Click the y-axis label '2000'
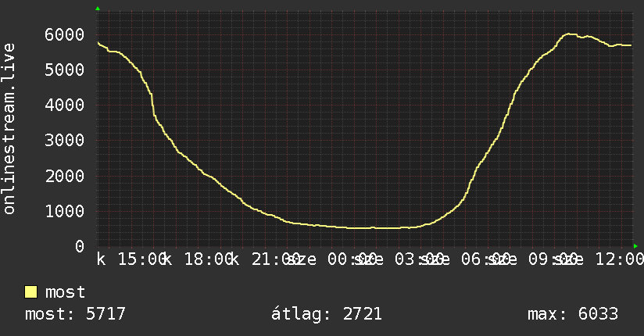Screen dimensions: 644x336 click(65, 177)
